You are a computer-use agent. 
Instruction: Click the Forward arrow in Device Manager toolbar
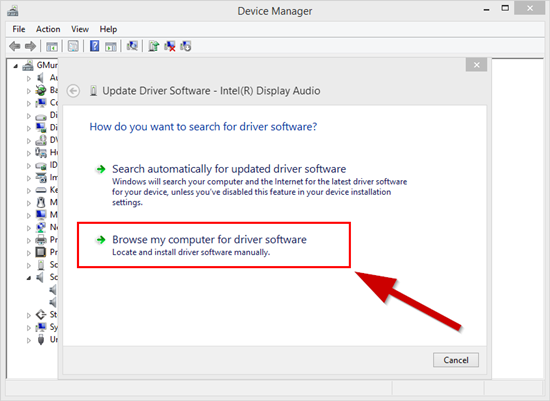click(31, 46)
